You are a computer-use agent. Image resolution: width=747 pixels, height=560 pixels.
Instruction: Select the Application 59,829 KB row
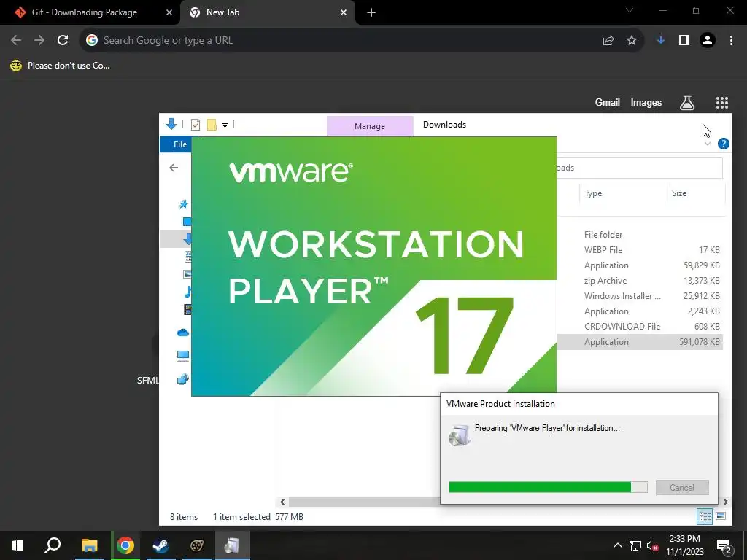pyautogui.click(x=640, y=265)
